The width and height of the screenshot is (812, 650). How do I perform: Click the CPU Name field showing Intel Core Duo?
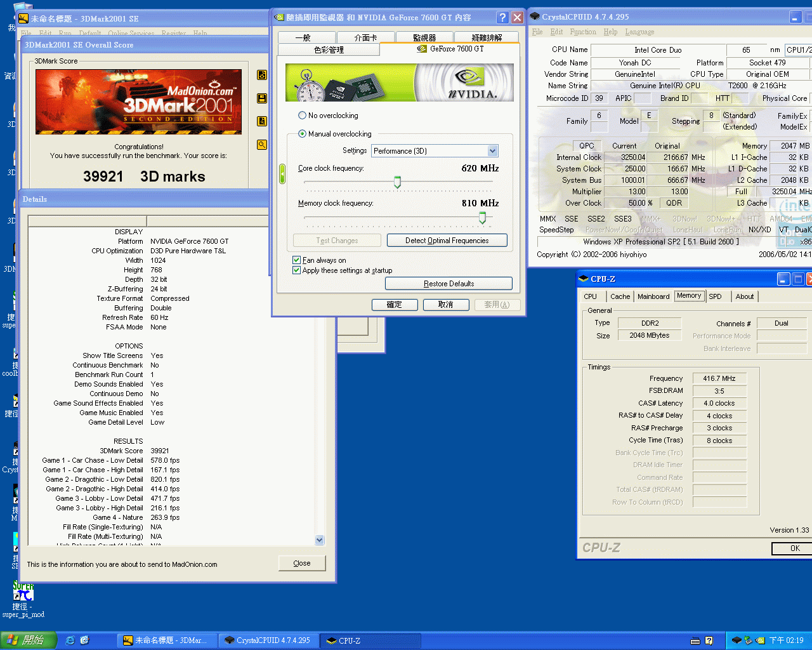[658, 50]
